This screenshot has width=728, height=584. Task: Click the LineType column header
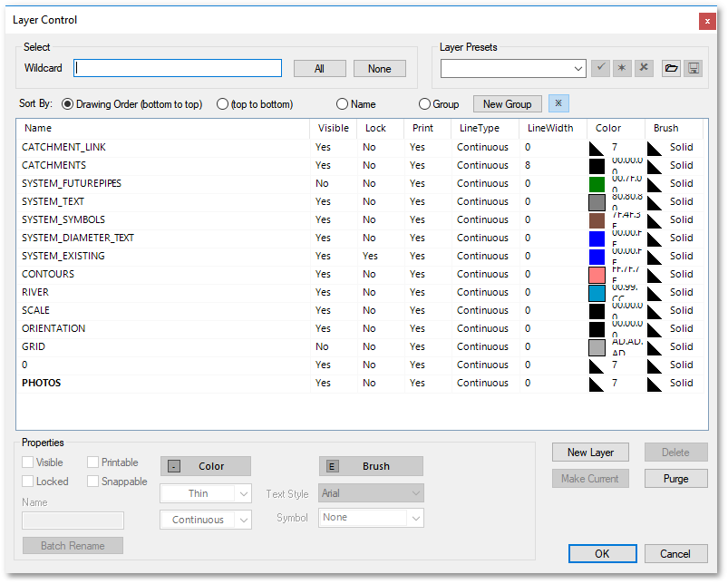pos(484,128)
